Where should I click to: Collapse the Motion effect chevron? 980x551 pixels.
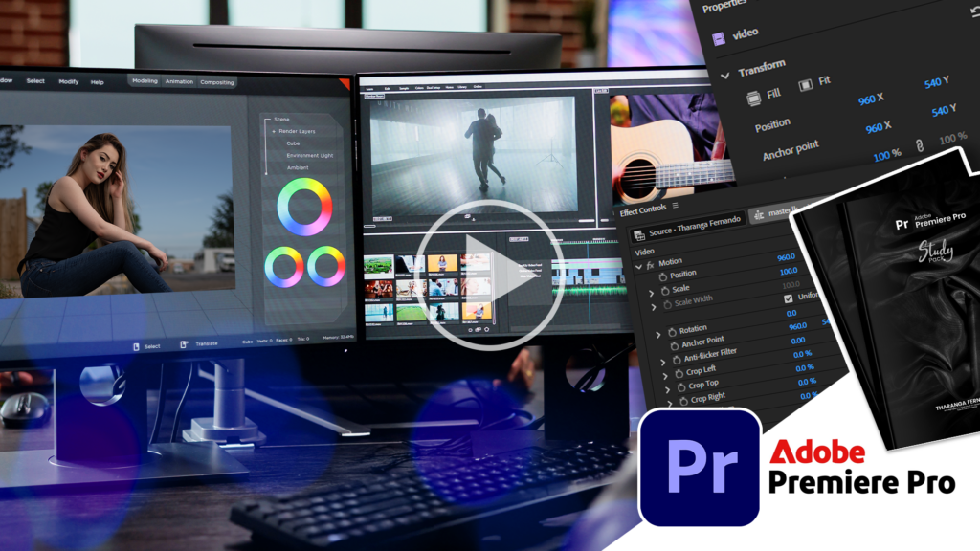tap(638, 265)
